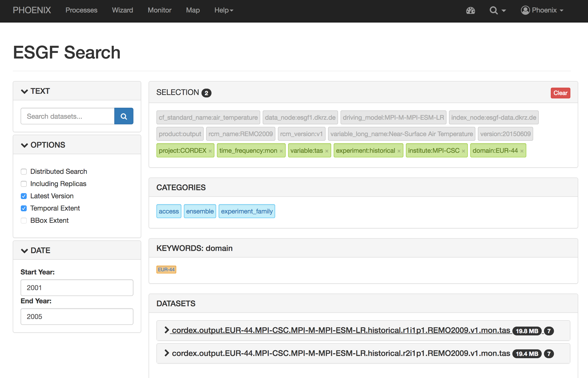Open the Map menu item
Viewport: 588px width, 378px height.
[193, 10]
